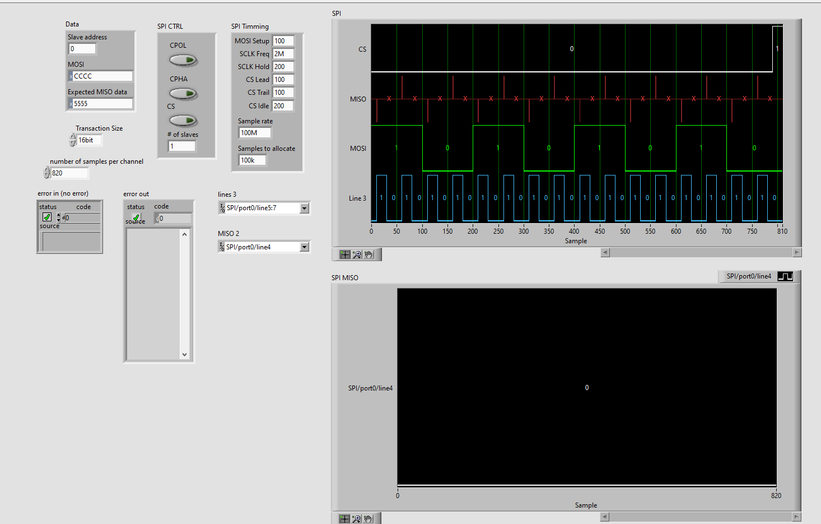Image resolution: width=821 pixels, height=524 pixels.
Task: Click x-axis value 400 on SPI graph
Action: [x=574, y=231]
